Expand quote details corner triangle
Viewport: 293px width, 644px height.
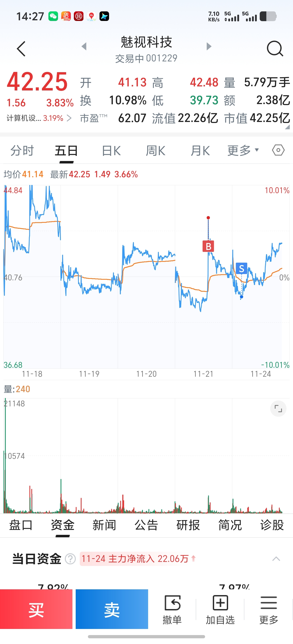287,127
